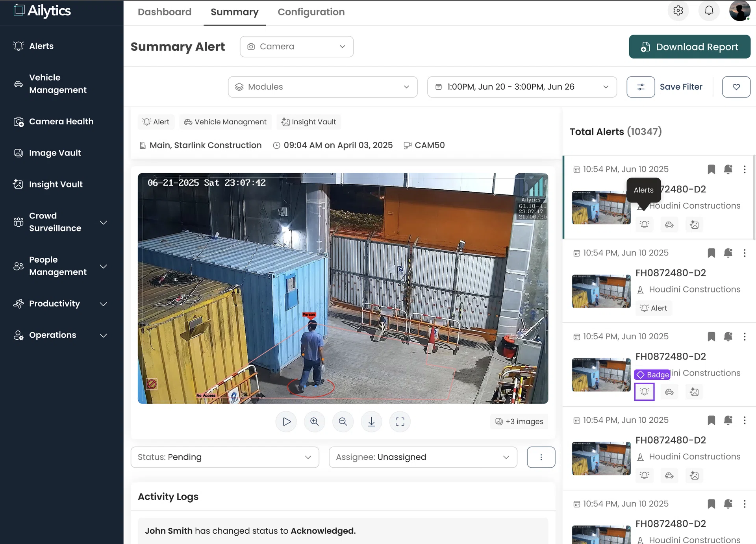The height and width of the screenshot is (544, 756).
Task: Switch to the Dashboard tab
Action: [x=164, y=12]
